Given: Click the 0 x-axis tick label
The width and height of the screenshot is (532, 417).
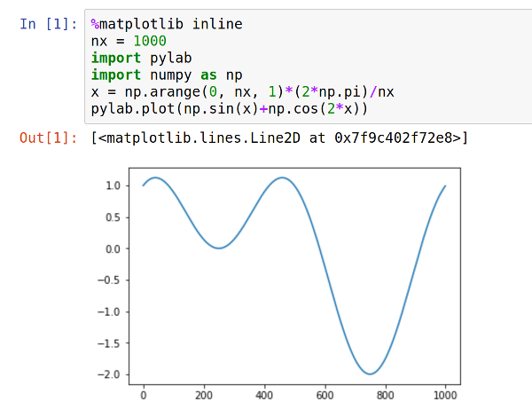Looking at the screenshot, I should coord(144,396).
